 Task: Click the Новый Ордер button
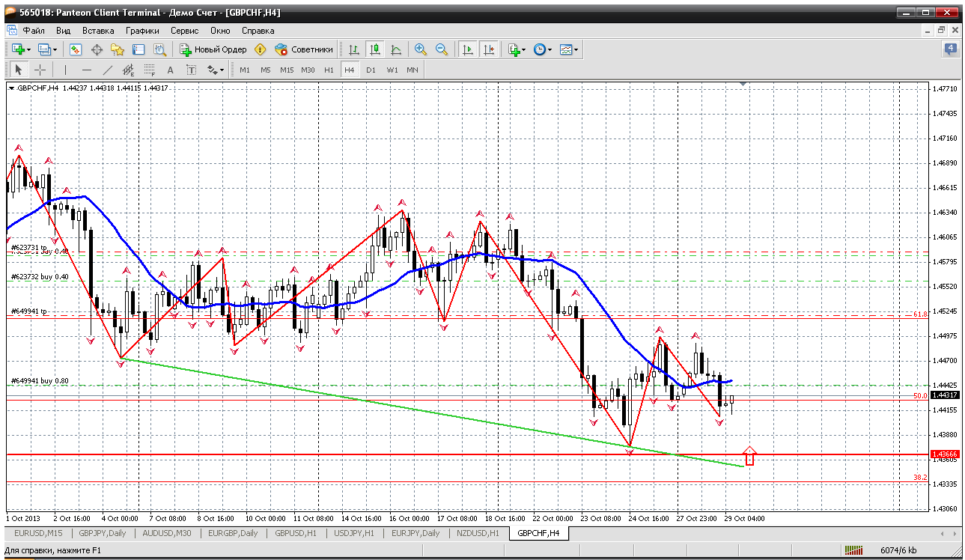[213, 49]
